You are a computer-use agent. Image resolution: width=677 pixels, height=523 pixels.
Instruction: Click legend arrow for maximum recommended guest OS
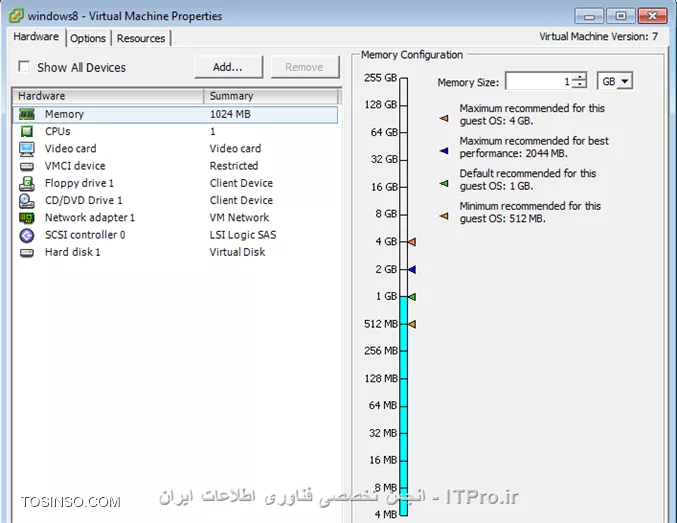pos(444,118)
